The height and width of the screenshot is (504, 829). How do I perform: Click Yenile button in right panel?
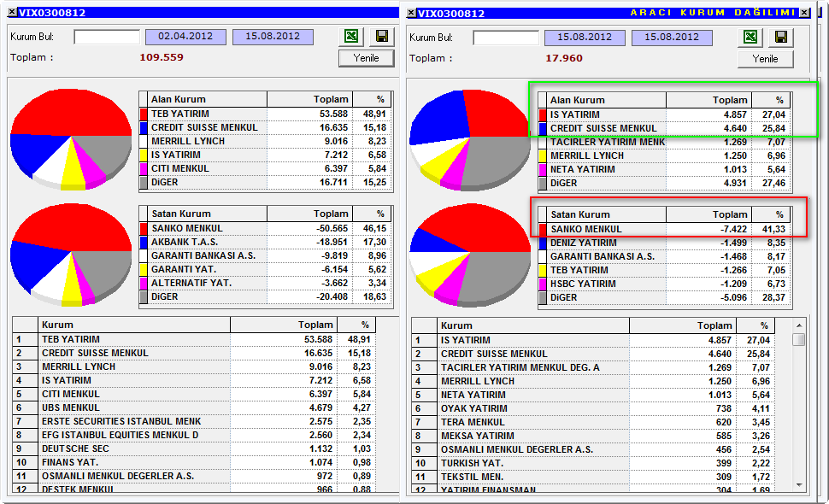(x=766, y=59)
